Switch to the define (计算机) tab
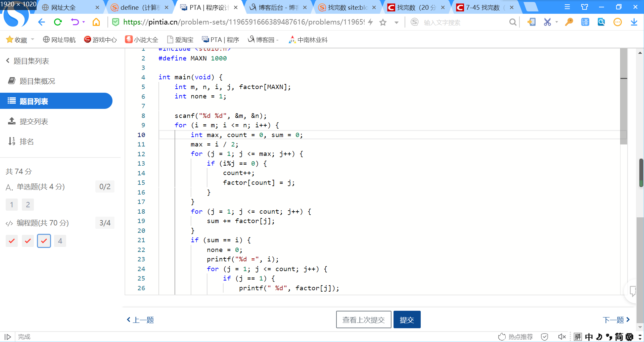 click(x=140, y=7)
